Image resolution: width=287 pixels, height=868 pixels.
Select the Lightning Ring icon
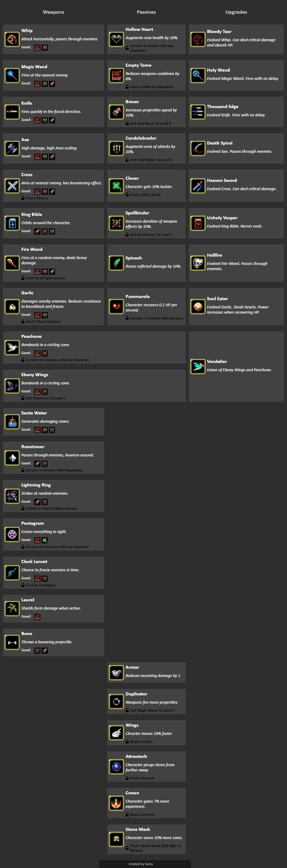[x=12, y=496]
